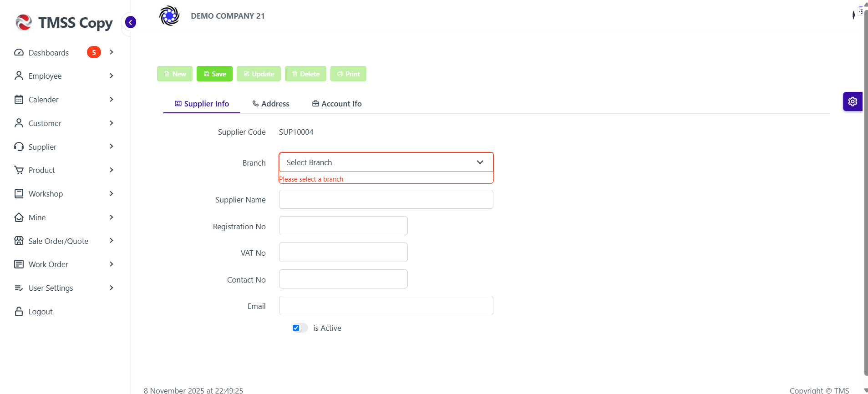The width and height of the screenshot is (868, 394).
Task: Expand the Dashboards menu chevron
Action: point(112,52)
